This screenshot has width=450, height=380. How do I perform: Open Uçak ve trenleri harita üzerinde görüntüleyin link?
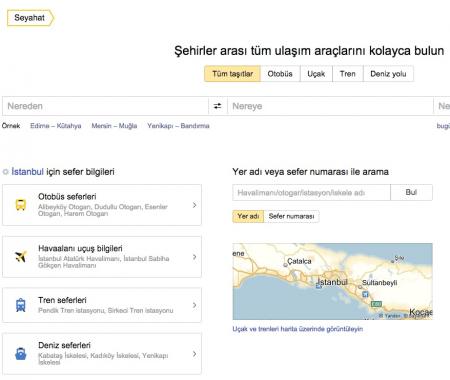pyautogui.click(x=298, y=329)
